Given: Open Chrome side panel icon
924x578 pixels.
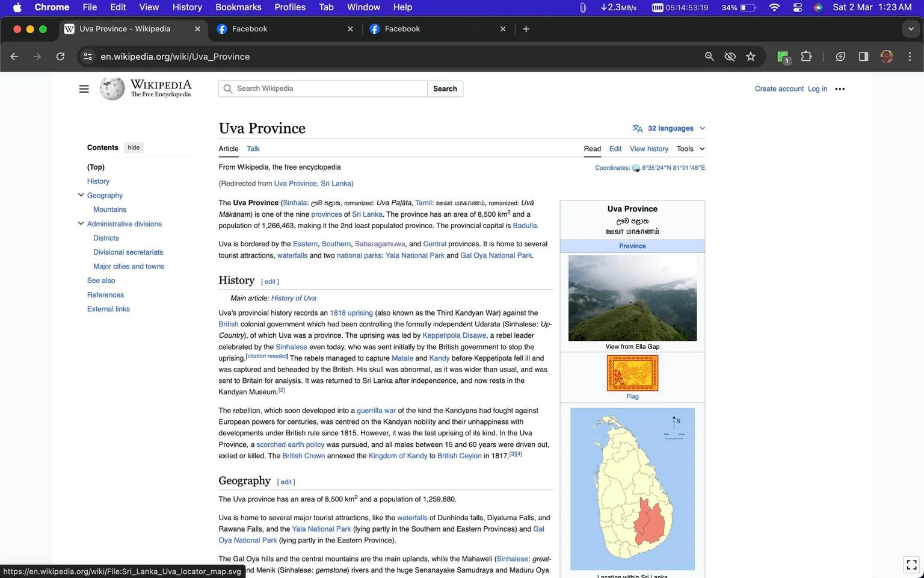Looking at the screenshot, I should click(x=863, y=57).
